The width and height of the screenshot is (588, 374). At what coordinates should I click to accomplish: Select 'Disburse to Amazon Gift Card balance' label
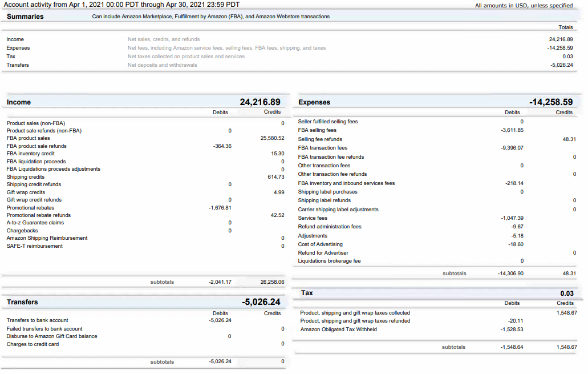point(52,336)
